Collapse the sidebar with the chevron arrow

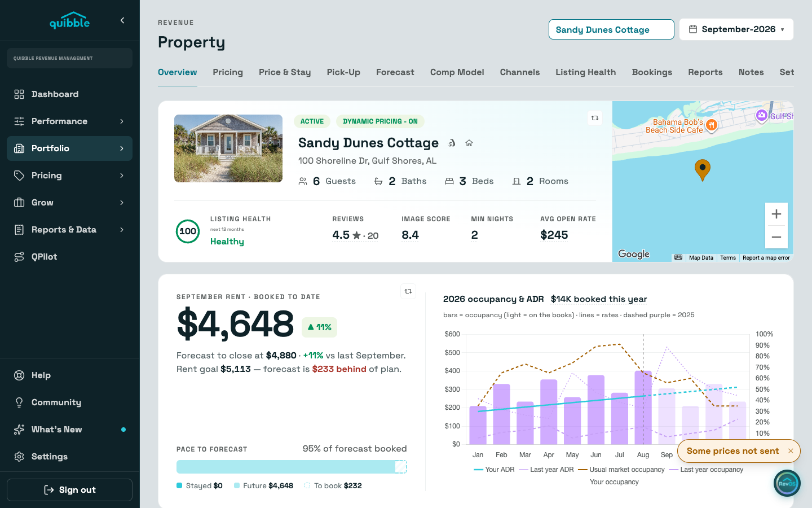[x=122, y=20]
